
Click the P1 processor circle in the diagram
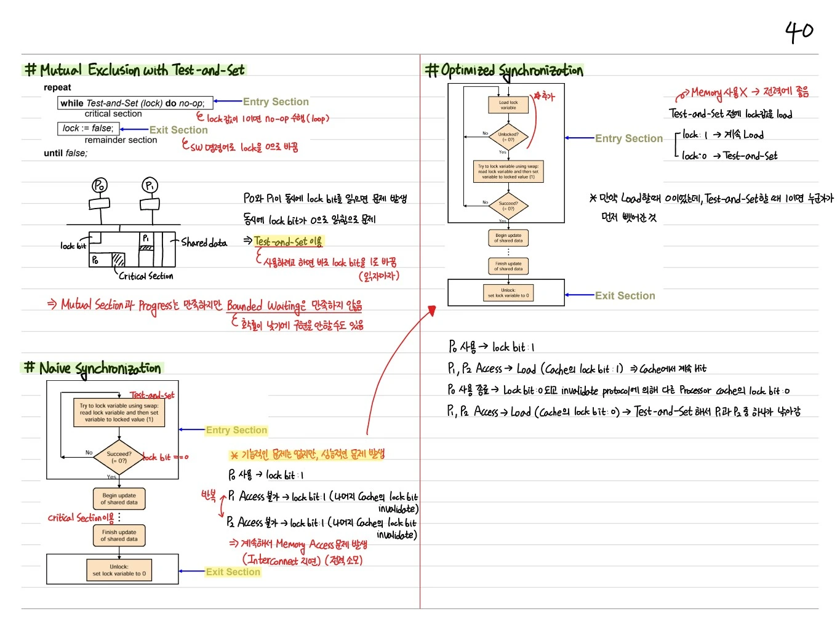[150, 185]
